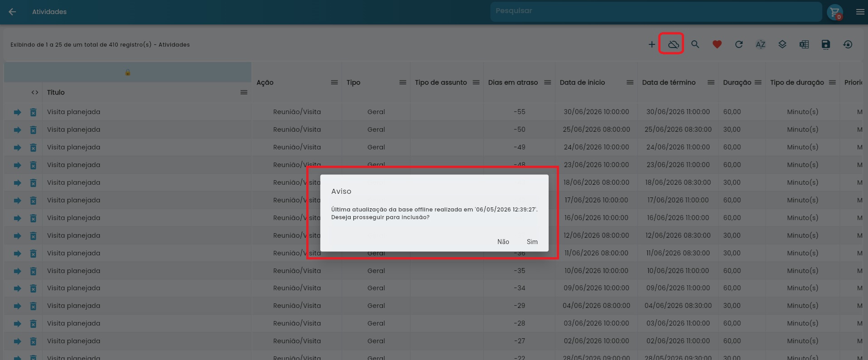The height and width of the screenshot is (360, 868).
Task: Open the Tipo column menu
Action: pos(403,82)
